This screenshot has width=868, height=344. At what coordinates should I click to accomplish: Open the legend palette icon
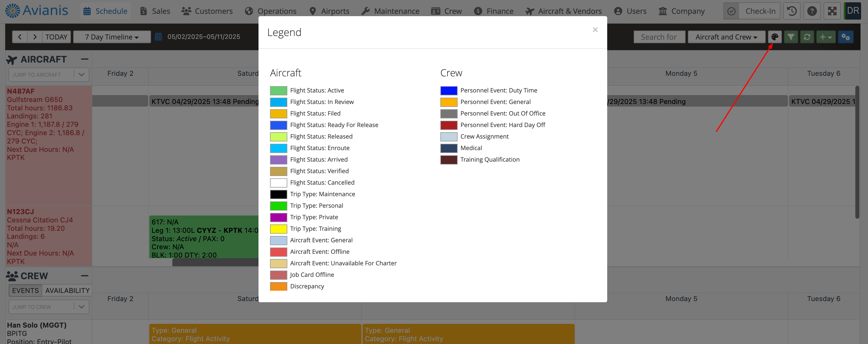point(774,37)
